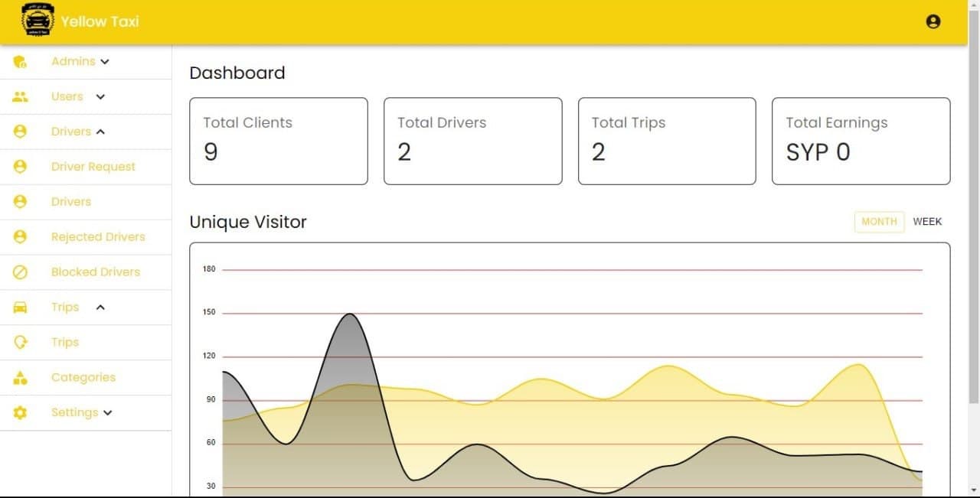This screenshot has width=980, height=498.
Task: Click the Total Drivers card
Action: coord(472,141)
